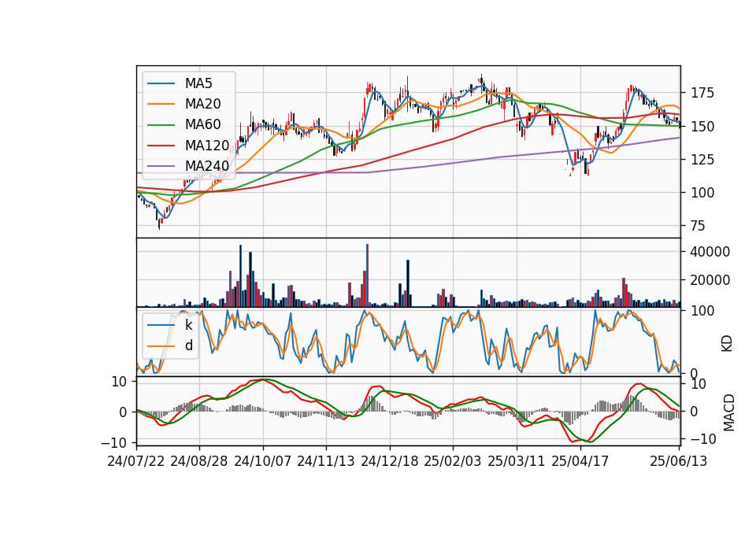
Task: Click the MACD axis title
Action: (728, 412)
